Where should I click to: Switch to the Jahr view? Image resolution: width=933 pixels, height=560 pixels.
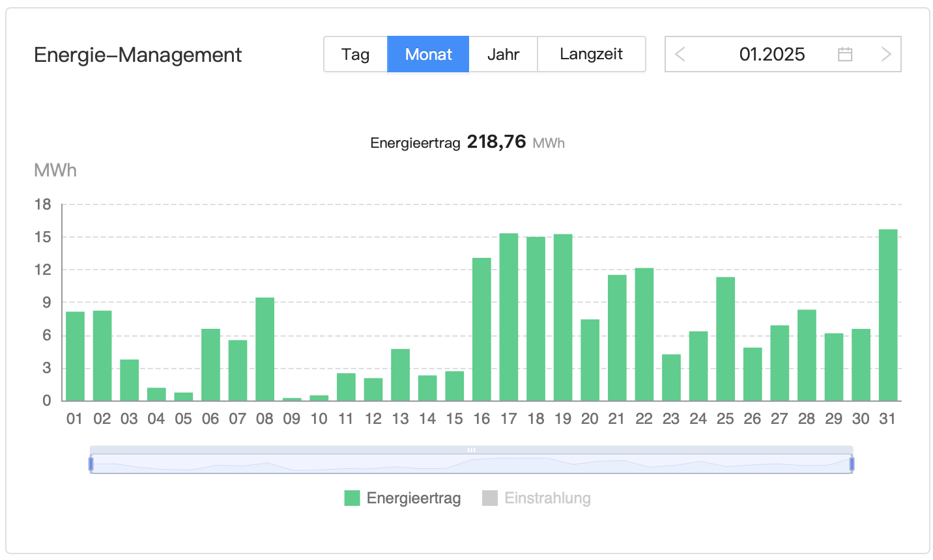coord(503,54)
